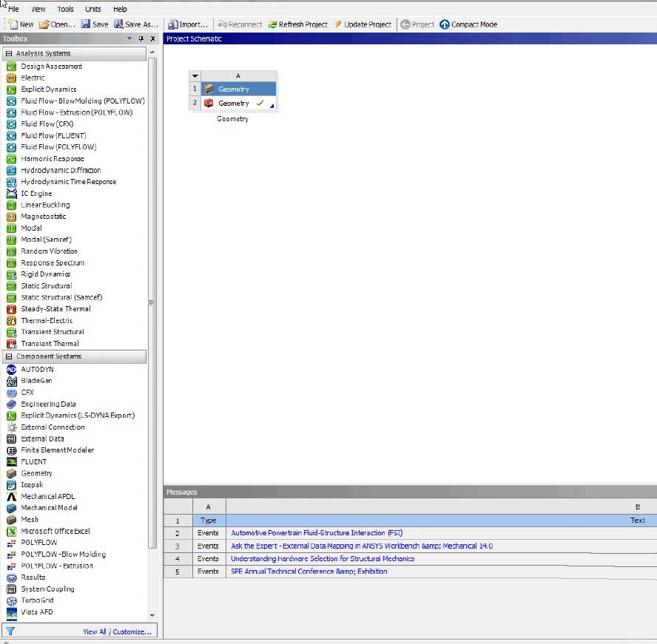Open Ask the Expert External Data Mapping link
The image size is (657, 644).
tap(362, 546)
